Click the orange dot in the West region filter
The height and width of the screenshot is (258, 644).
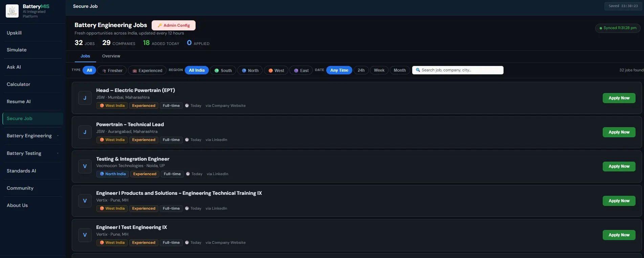(271, 71)
